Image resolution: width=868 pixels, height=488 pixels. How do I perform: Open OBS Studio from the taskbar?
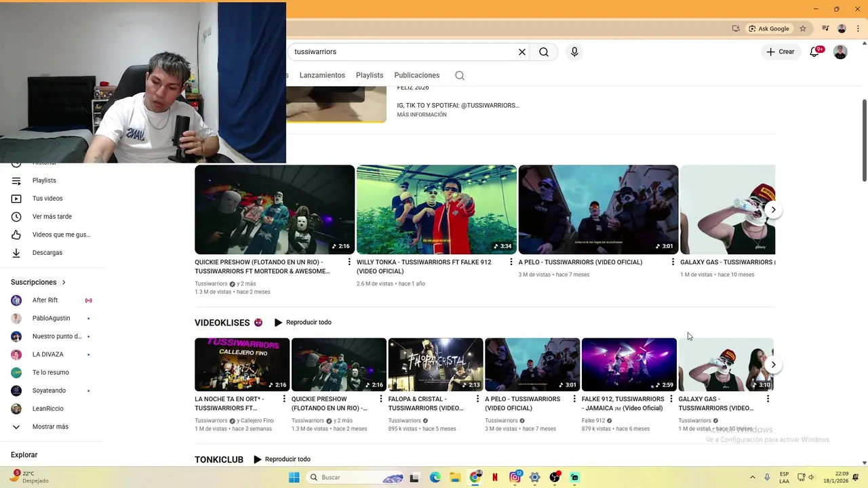[x=555, y=477]
